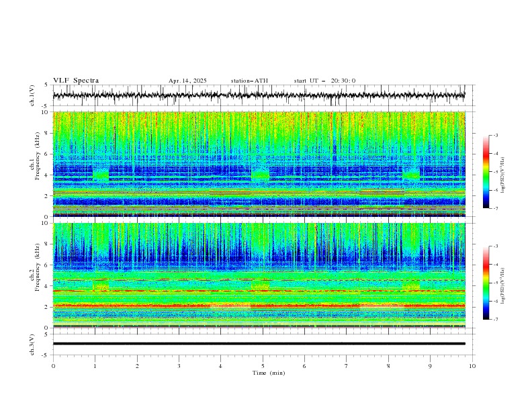Click the "-7" label on ch.2 colorbar

(x=496, y=319)
